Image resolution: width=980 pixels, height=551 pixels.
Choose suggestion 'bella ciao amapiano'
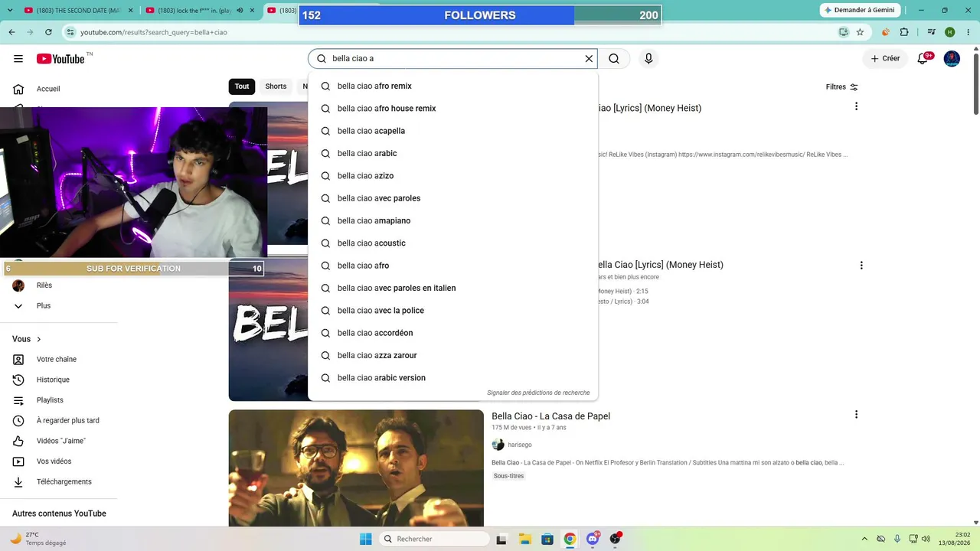click(452, 220)
